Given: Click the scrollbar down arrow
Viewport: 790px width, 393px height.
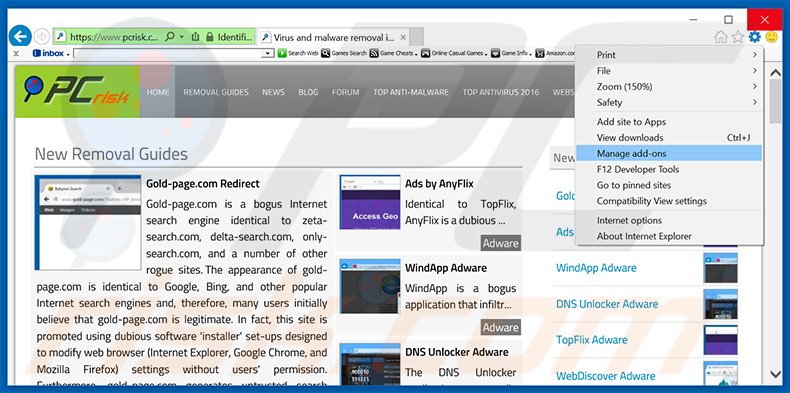Looking at the screenshot, I should tap(776, 374).
